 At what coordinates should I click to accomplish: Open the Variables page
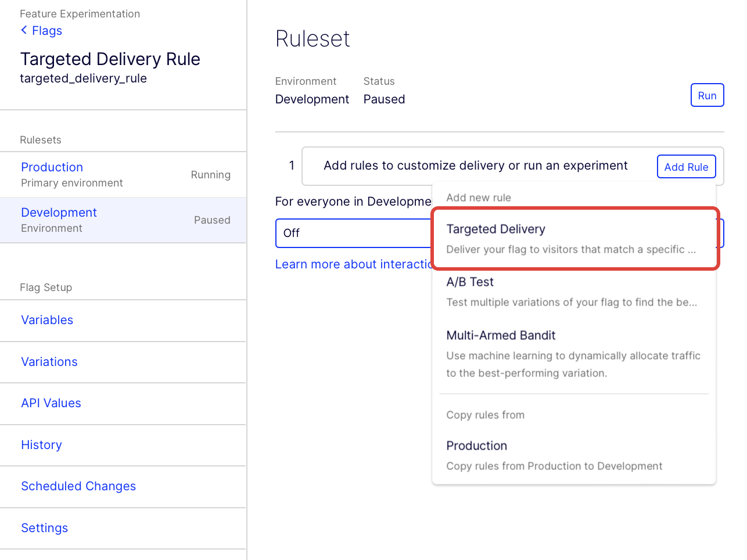(x=47, y=320)
